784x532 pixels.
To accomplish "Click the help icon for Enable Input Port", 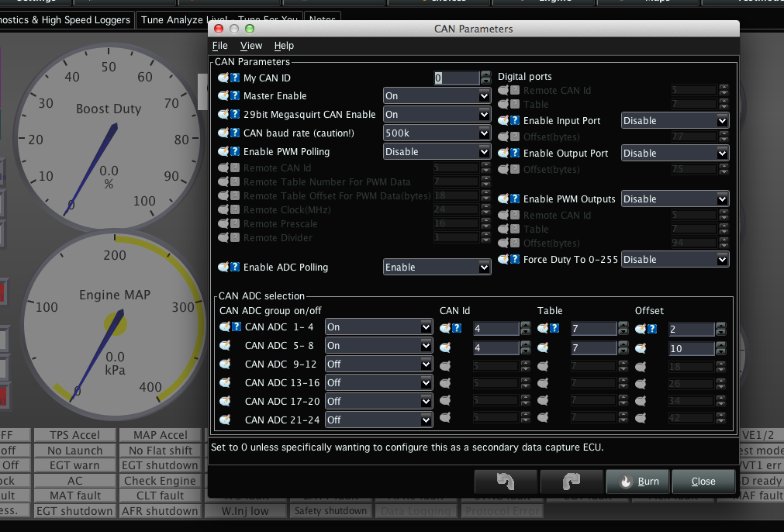I will pyautogui.click(x=515, y=121).
